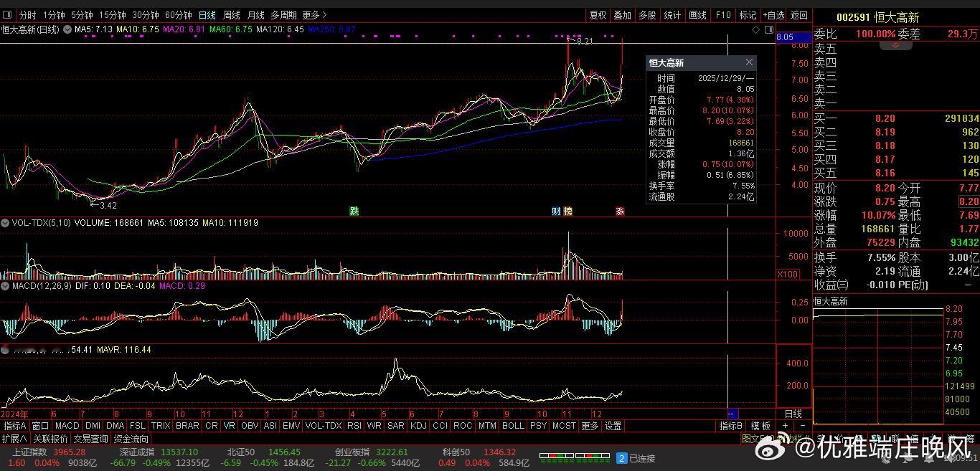Image resolution: width=980 pixels, height=471 pixels.
Task: Expand the order book double-chevron arrow
Action: click(895, 45)
